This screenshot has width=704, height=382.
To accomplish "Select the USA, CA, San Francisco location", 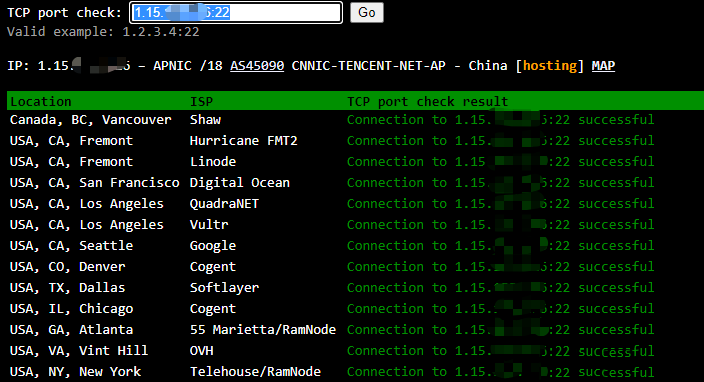I will pyautogui.click(x=95, y=183).
